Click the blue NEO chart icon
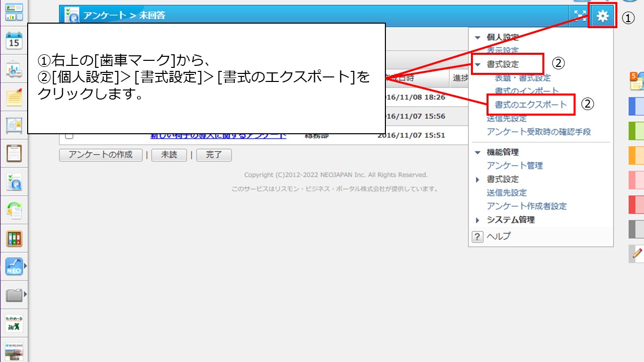This screenshot has height=362, width=644. click(x=14, y=266)
